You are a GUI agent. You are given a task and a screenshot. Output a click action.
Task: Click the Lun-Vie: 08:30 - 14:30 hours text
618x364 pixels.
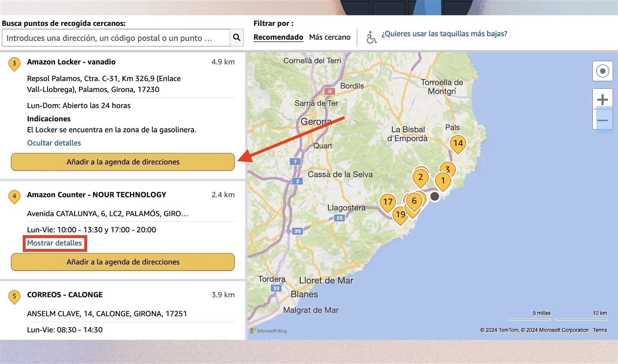click(65, 330)
